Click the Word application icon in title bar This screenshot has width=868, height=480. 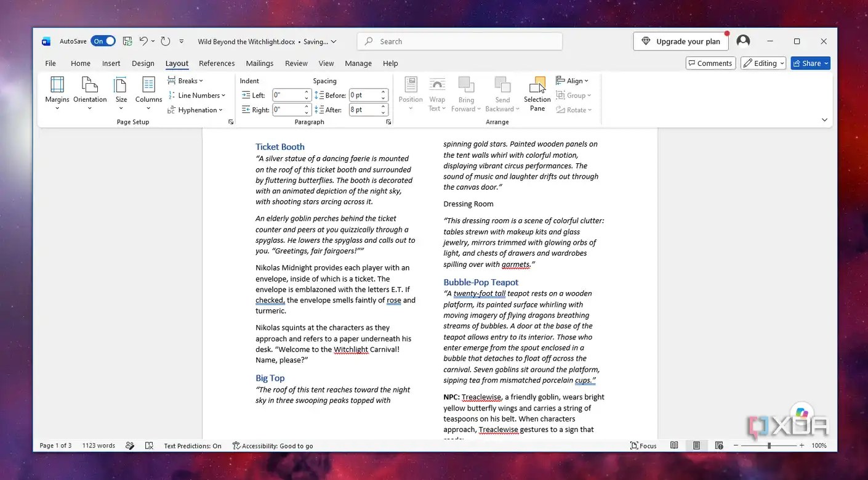(x=46, y=41)
